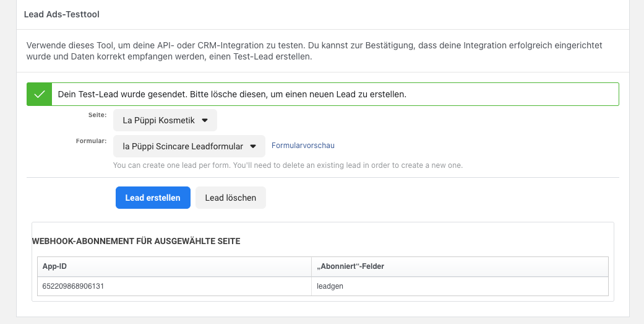Click the leadgen subscribed field cell
Image resolution: width=644 pixels, height=324 pixels.
[460, 286]
